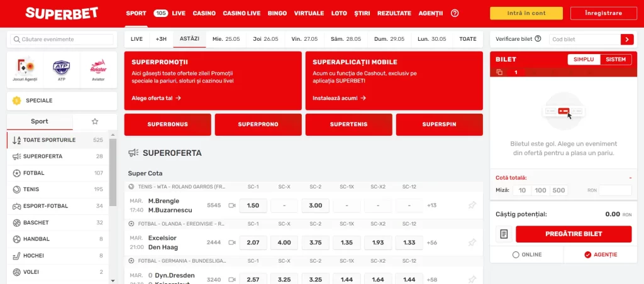Image resolution: width=644 pixels, height=284 pixels.
Task: Click the Baschet ball icon in sports list
Action: coord(16,223)
